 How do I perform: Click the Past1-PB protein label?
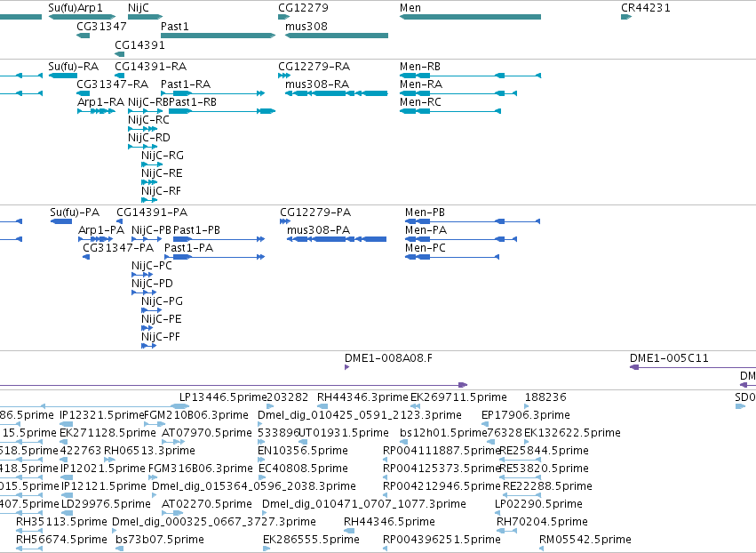[196, 229]
